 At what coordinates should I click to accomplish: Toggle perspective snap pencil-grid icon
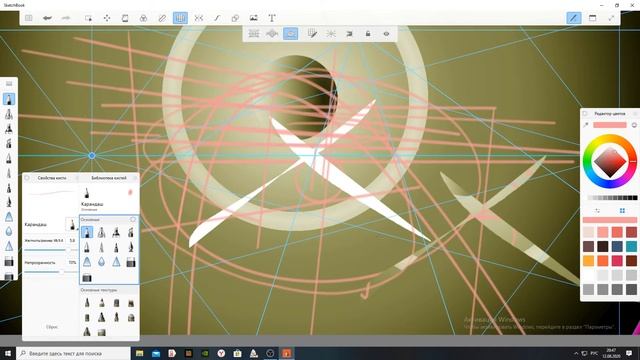click(x=312, y=34)
